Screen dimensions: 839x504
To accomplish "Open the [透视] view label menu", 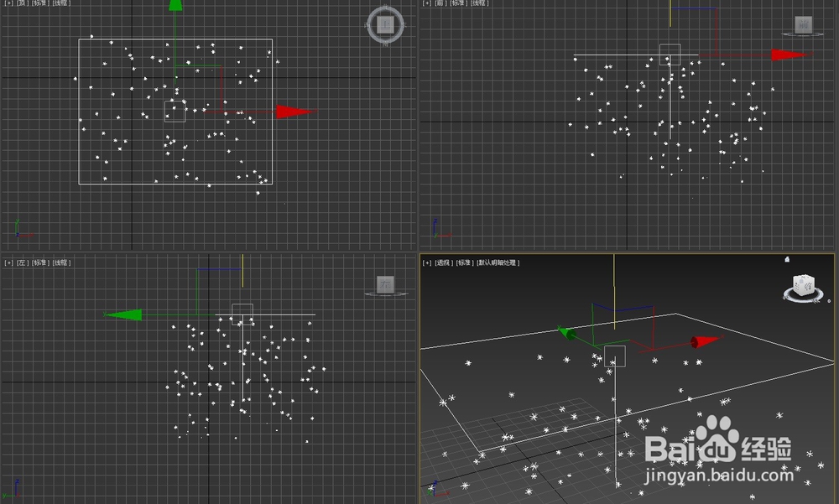I will pos(443,262).
